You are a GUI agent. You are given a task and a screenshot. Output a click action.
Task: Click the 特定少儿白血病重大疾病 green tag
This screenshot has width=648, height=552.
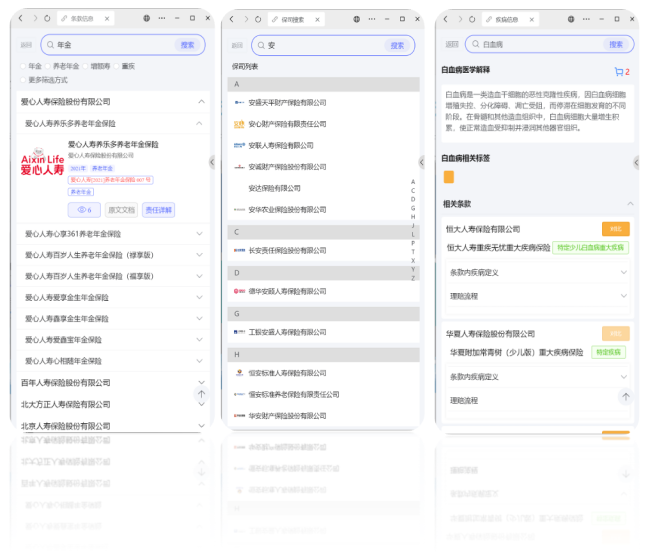point(591,247)
